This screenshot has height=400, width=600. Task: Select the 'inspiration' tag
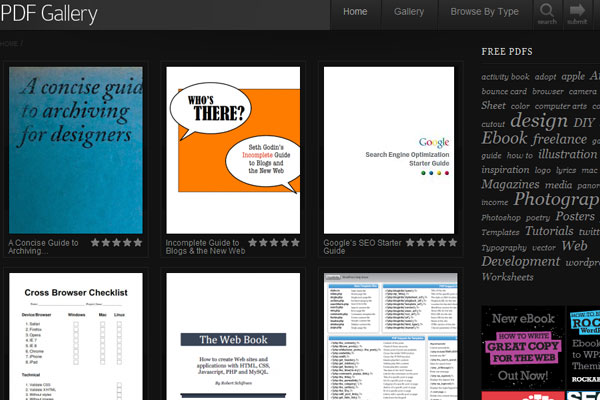tap(505, 170)
